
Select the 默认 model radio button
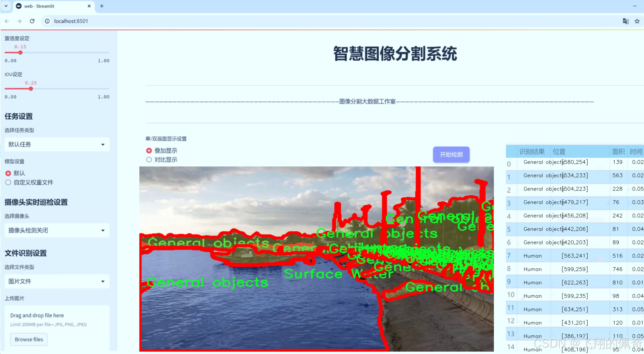[x=8, y=173]
